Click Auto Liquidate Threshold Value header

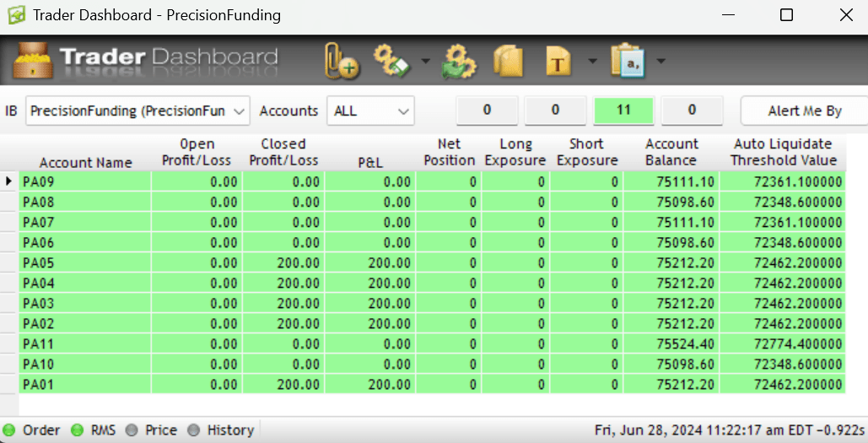pyautogui.click(x=784, y=152)
